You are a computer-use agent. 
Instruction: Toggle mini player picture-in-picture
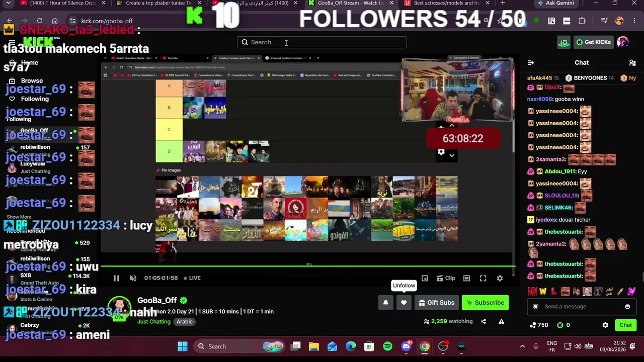425,278
